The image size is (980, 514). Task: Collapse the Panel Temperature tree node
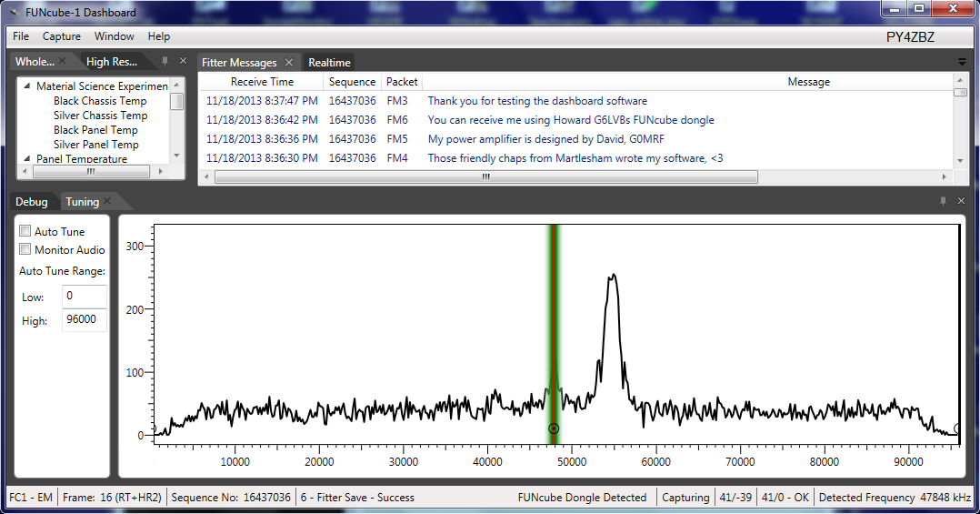tap(27, 159)
